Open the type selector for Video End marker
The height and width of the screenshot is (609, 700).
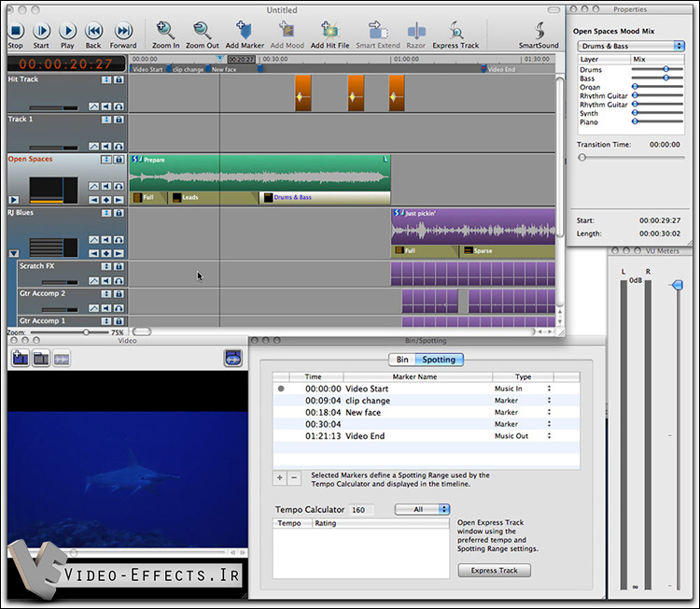coord(549,435)
